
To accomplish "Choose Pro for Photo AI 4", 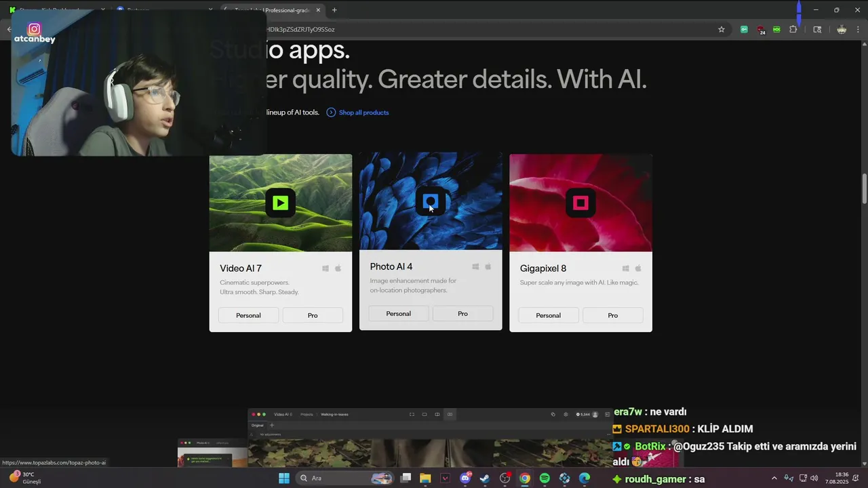I will 462,313.
